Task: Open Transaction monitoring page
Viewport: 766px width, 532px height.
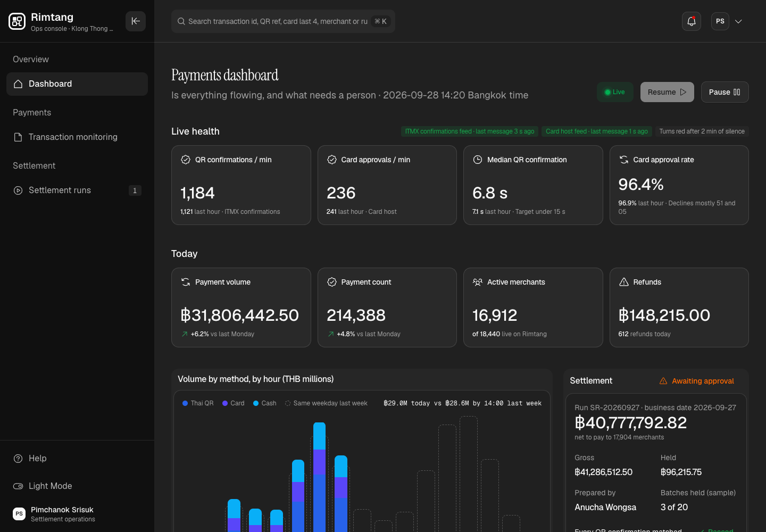Action: 77,137
